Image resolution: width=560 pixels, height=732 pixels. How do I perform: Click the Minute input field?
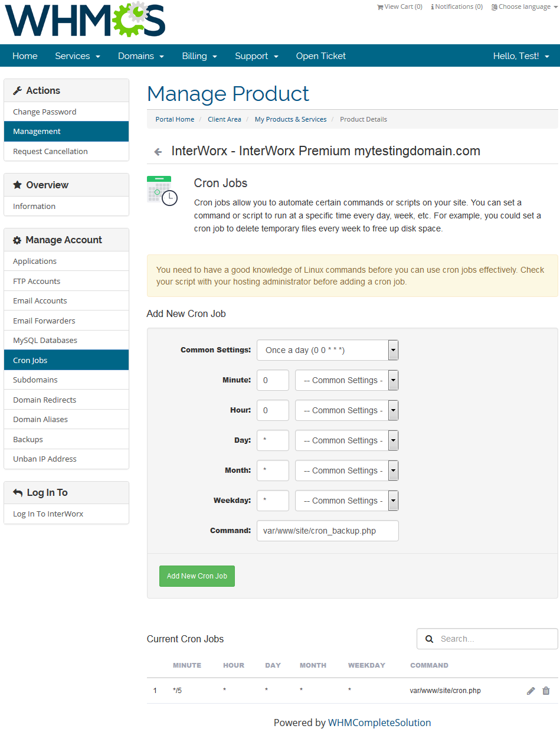point(273,380)
